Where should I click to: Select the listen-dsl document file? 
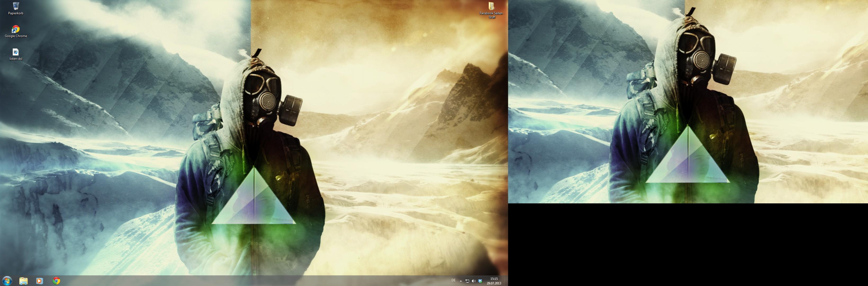tap(16, 52)
